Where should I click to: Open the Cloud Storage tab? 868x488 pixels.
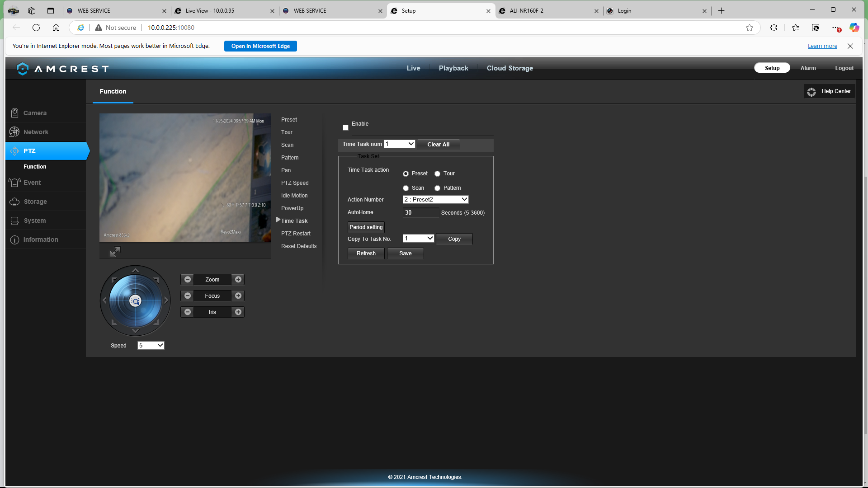510,68
